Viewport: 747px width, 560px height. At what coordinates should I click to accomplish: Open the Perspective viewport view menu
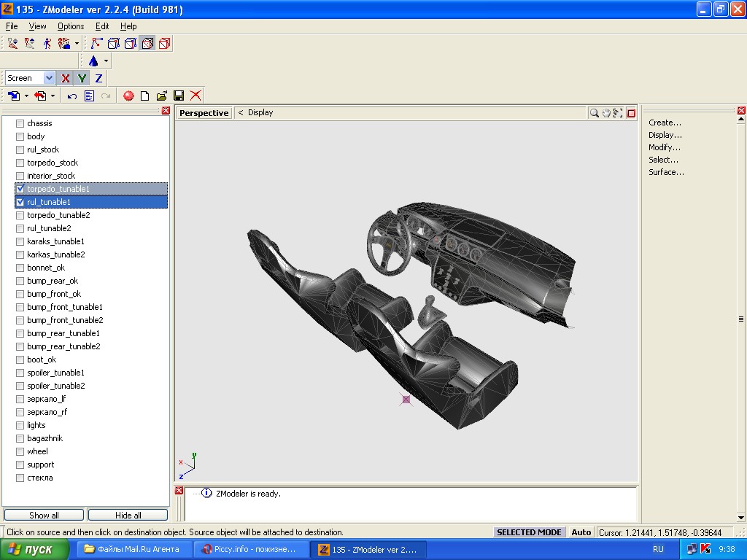(x=204, y=113)
